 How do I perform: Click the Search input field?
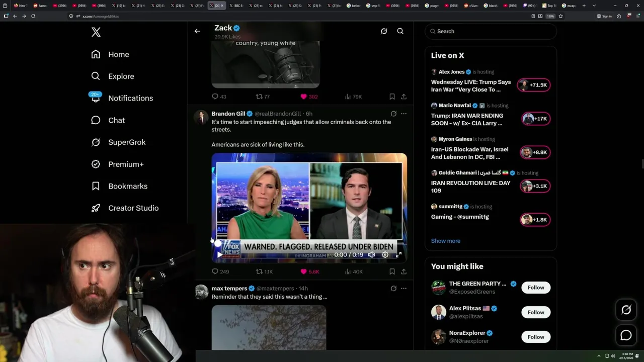(491, 31)
